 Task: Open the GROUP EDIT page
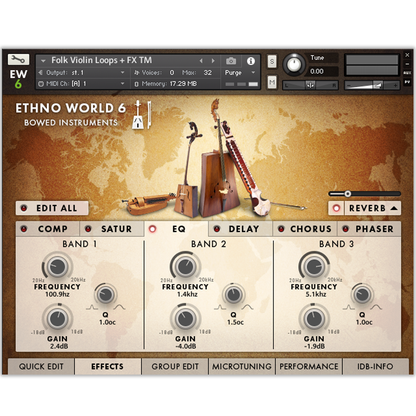(x=175, y=366)
